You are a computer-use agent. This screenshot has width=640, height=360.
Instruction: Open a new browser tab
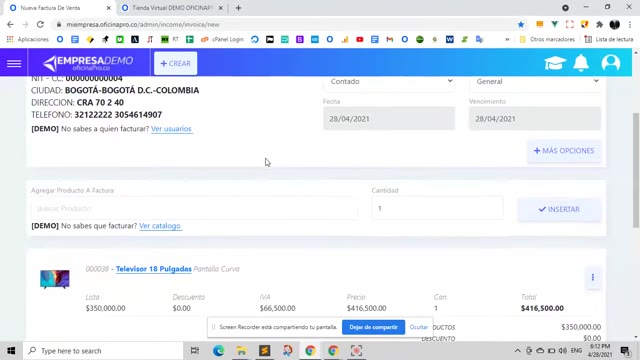click(x=238, y=8)
